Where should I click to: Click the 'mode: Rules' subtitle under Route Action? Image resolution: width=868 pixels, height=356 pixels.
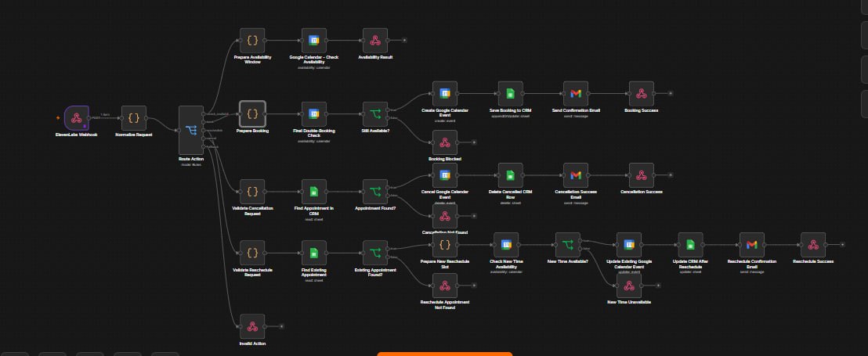191,165
